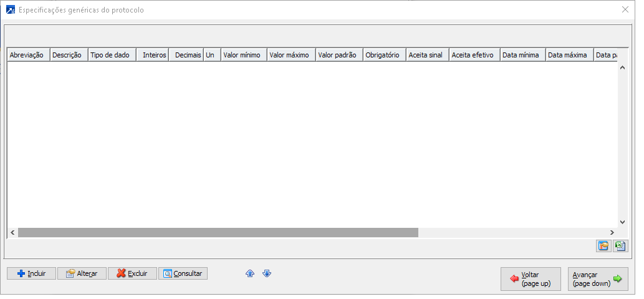Click the horizontal scrollbar right arrow
The width and height of the screenshot is (644, 299).
pyautogui.click(x=612, y=233)
